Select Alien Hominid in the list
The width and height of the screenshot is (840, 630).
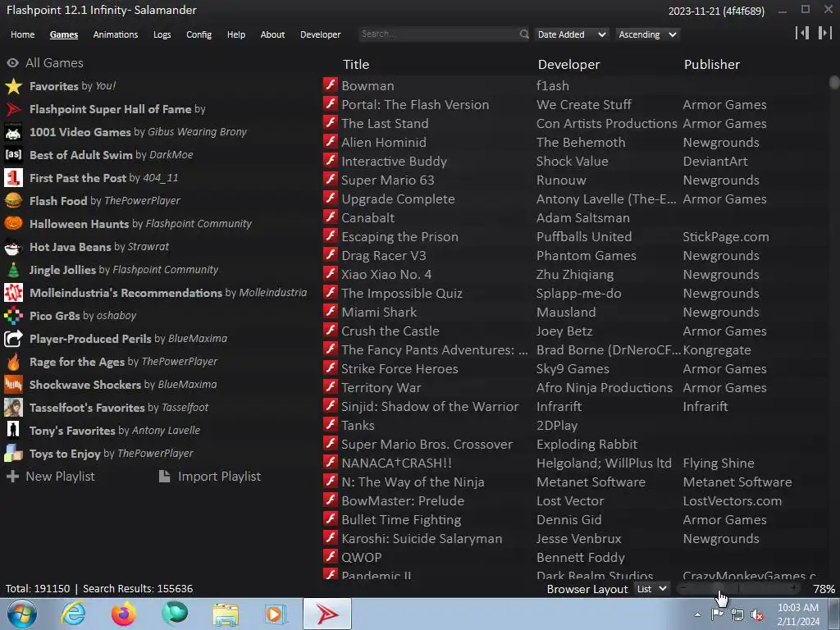pyautogui.click(x=576, y=142)
